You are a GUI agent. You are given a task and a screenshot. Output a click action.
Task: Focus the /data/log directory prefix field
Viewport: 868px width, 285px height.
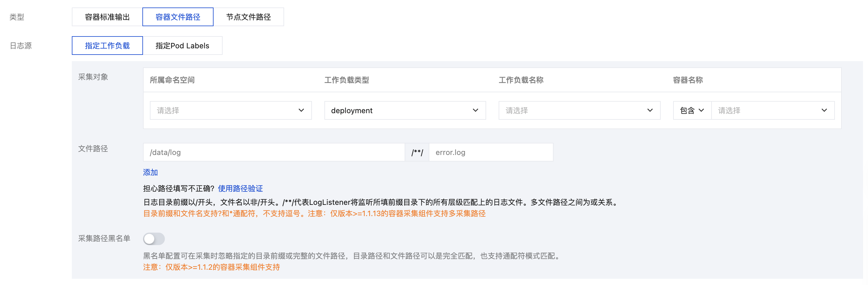(x=274, y=152)
